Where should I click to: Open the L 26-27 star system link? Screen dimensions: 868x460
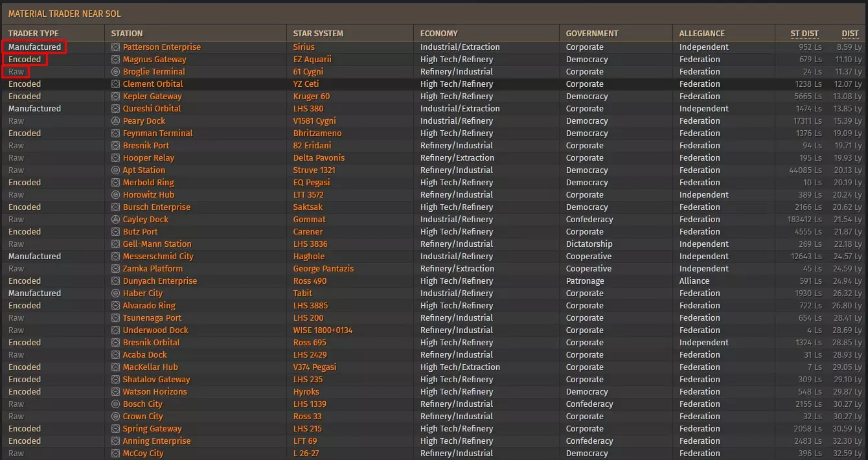(x=306, y=454)
